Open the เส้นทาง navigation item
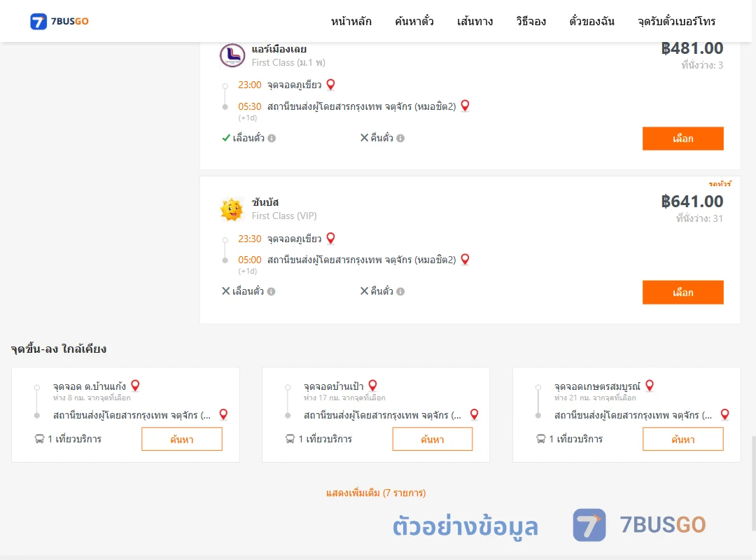The width and height of the screenshot is (756, 560). [x=475, y=21]
